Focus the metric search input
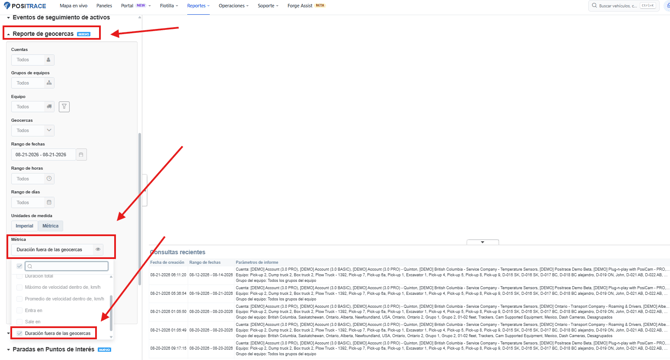The image size is (670, 360). tap(66, 266)
